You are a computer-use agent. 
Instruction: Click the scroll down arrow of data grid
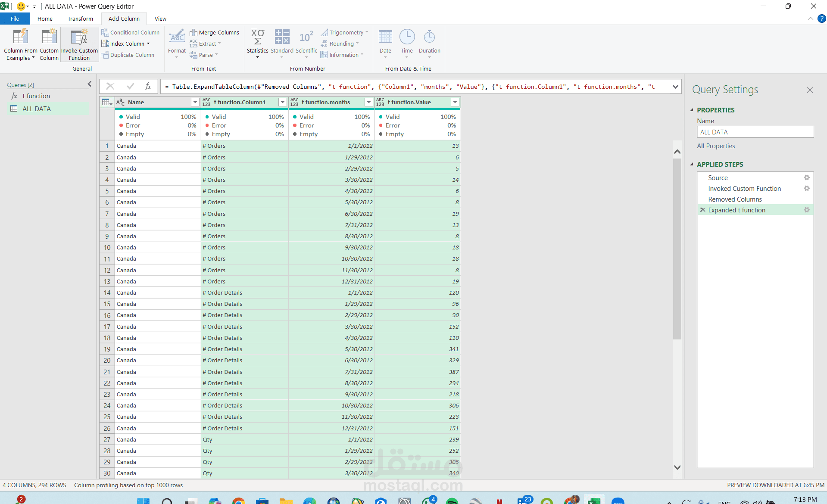(x=677, y=467)
